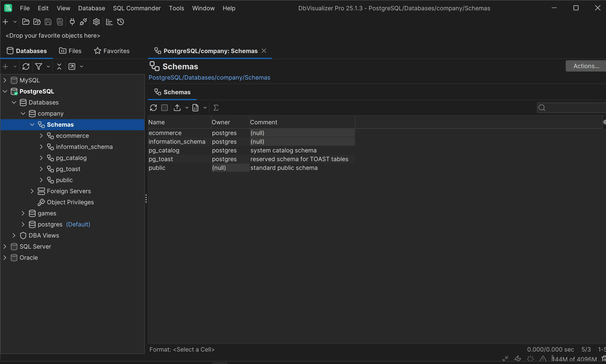Collapse all tree nodes icon

[59, 67]
